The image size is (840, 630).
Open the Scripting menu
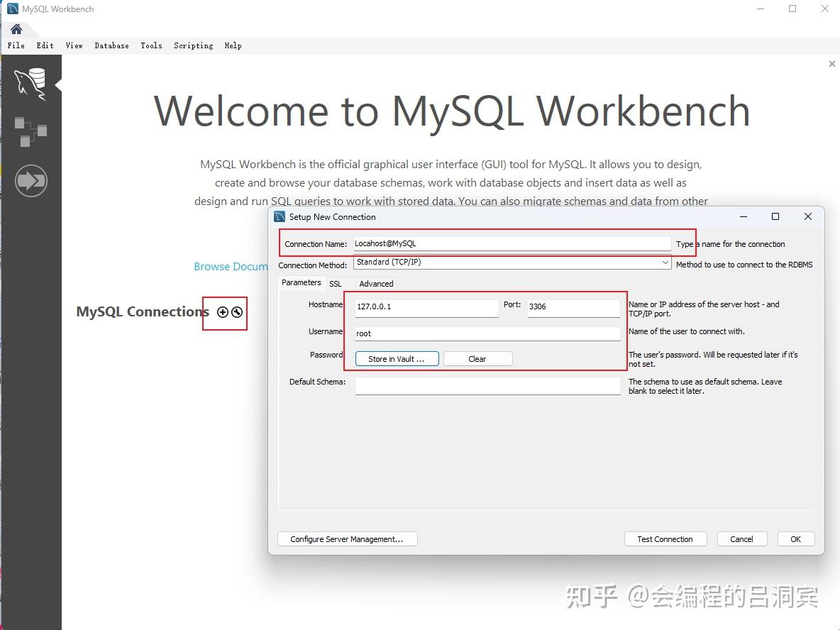pyautogui.click(x=194, y=45)
